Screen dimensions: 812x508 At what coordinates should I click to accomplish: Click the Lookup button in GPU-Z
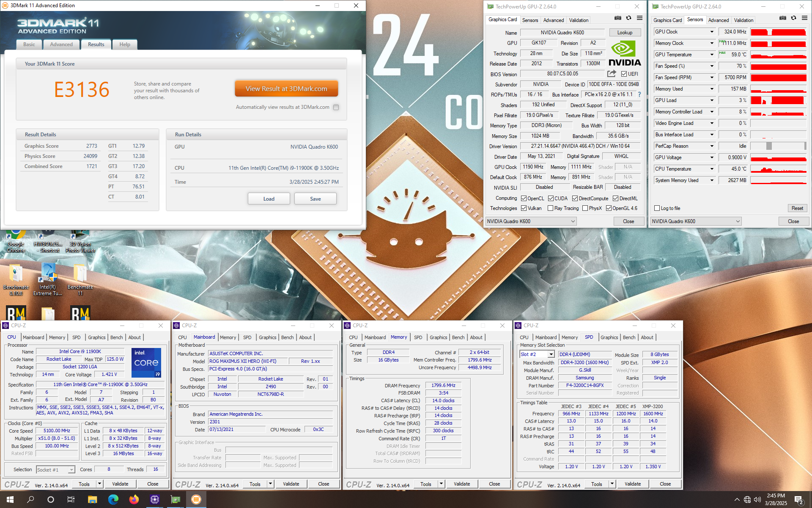click(625, 33)
